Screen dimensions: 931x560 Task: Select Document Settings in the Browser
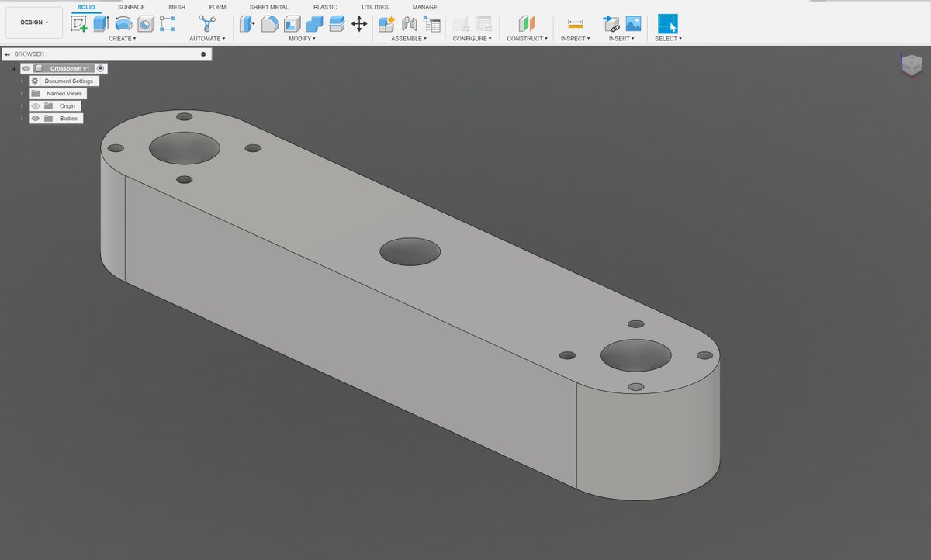[70, 81]
